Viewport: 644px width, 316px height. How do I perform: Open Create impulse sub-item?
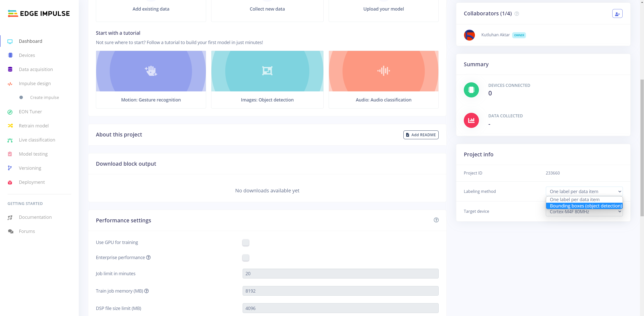tap(44, 97)
